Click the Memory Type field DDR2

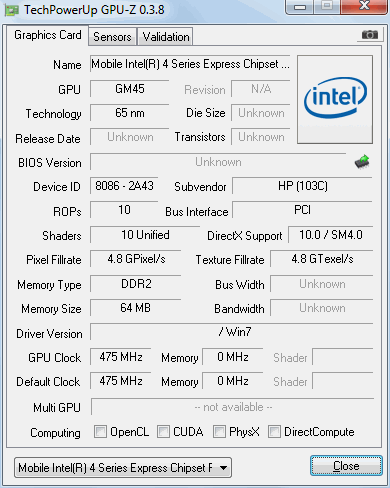(x=136, y=284)
